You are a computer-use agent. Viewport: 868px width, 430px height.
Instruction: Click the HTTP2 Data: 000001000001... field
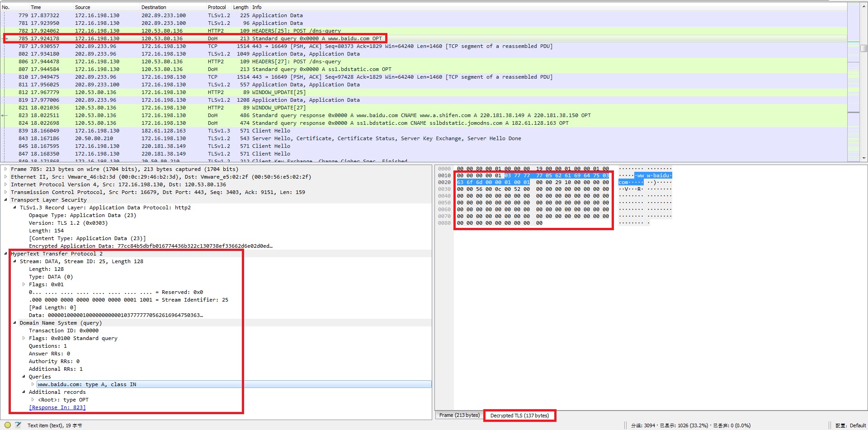(x=116, y=315)
